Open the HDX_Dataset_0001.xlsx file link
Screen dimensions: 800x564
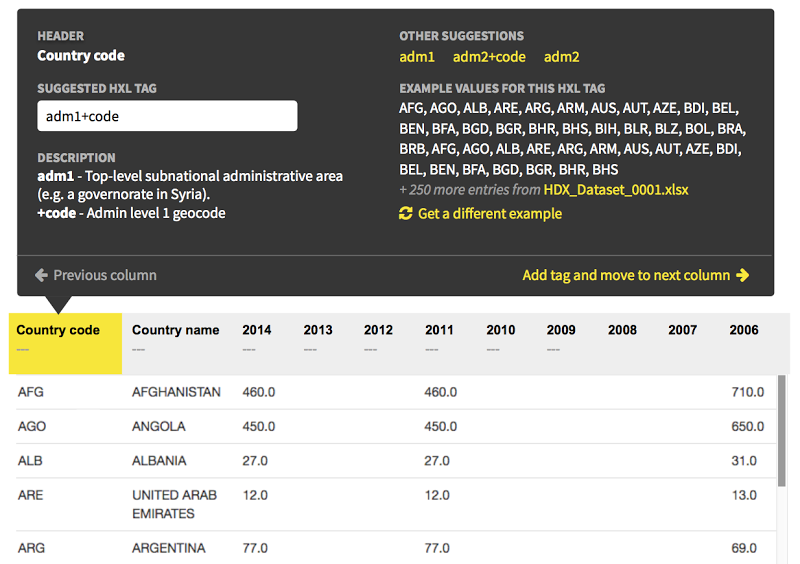(616, 189)
